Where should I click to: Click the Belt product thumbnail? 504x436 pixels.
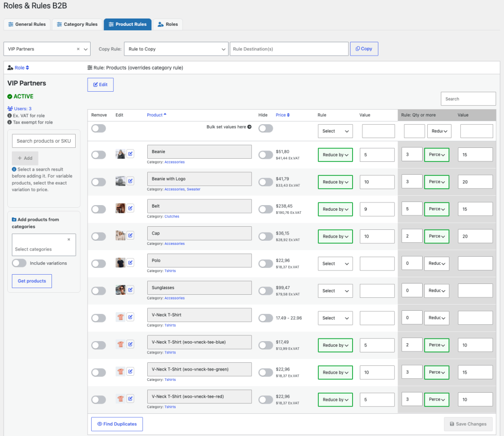click(120, 208)
